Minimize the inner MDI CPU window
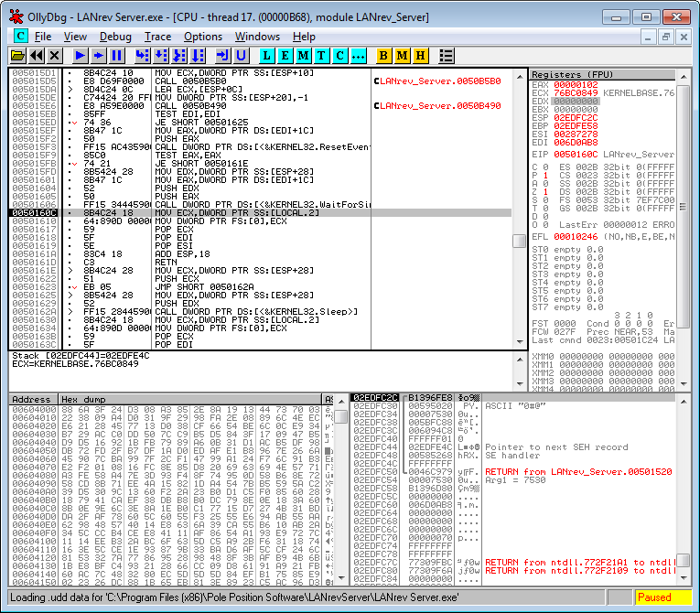This screenshot has width=700, height=613. click(648, 37)
